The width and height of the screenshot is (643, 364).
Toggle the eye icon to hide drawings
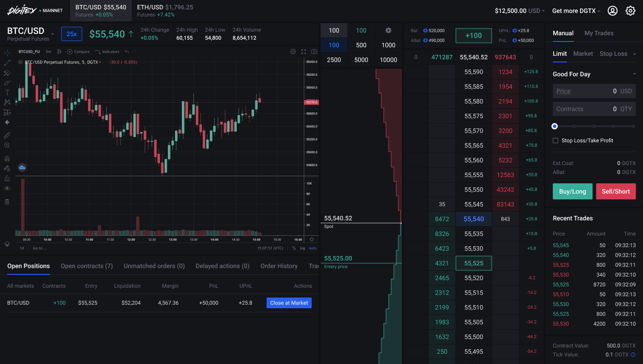tap(7, 189)
